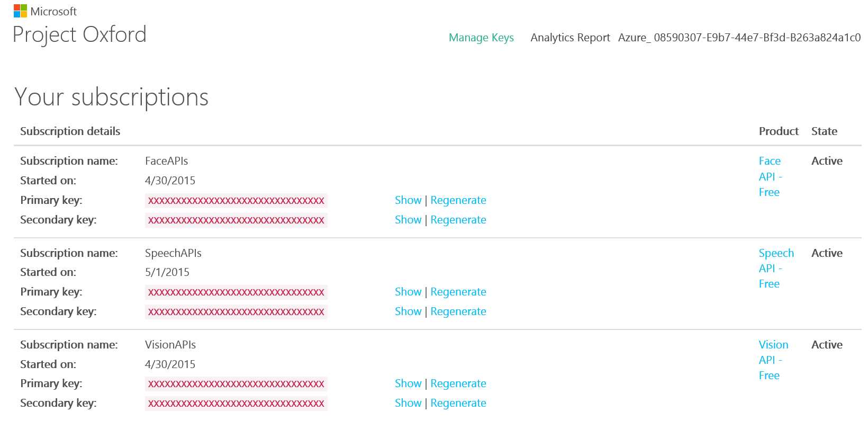Regenerate the FaceAPIs secondary key
This screenshot has height=429, width=868.
click(458, 220)
